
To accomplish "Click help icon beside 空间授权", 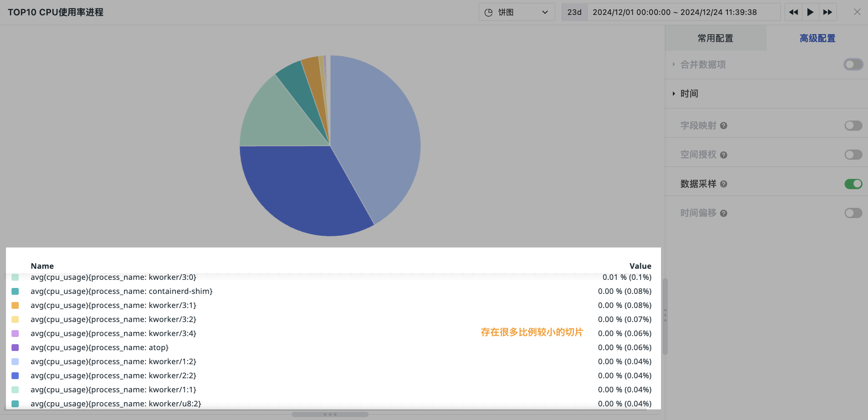I will tap(724, 155).
